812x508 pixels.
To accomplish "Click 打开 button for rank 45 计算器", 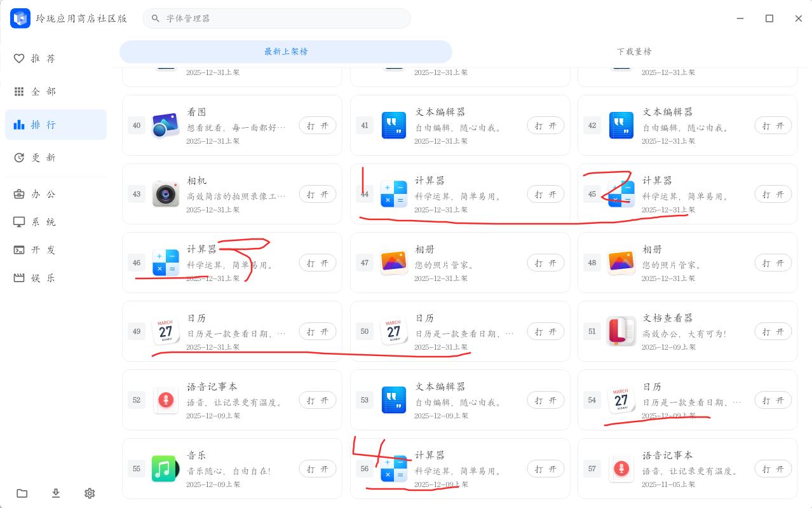I will pyautogui.click(x=773, y=194).
